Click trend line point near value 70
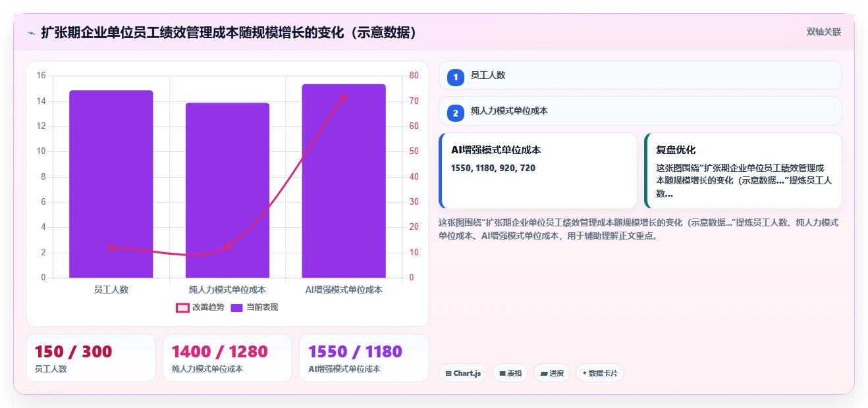868x408 pixels. click(x=344, y=98)
